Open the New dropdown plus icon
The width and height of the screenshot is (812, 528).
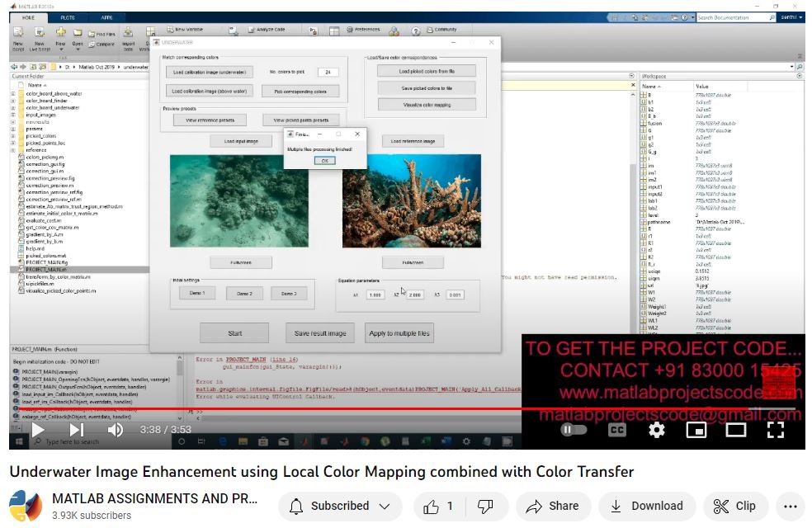pyautogui.click(x=60, y=39)
